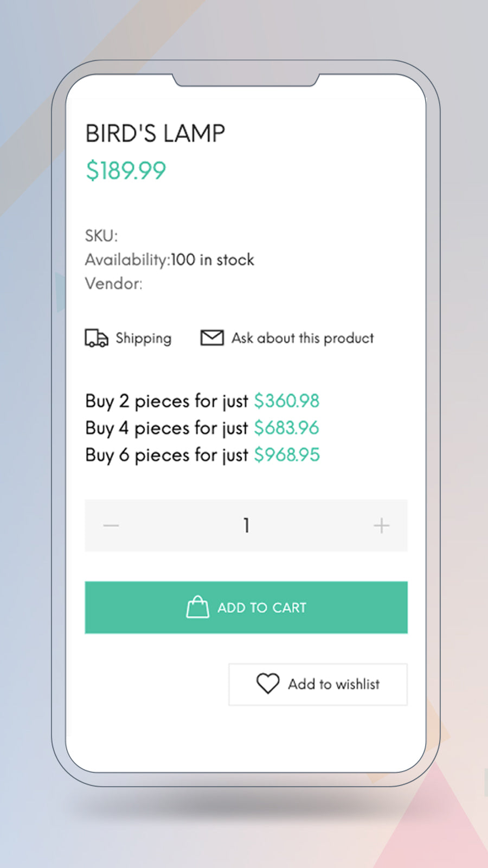488x868 pixels.
Task: Add the Bird's Lamp to your wishlist
Action: click(318, 684)
